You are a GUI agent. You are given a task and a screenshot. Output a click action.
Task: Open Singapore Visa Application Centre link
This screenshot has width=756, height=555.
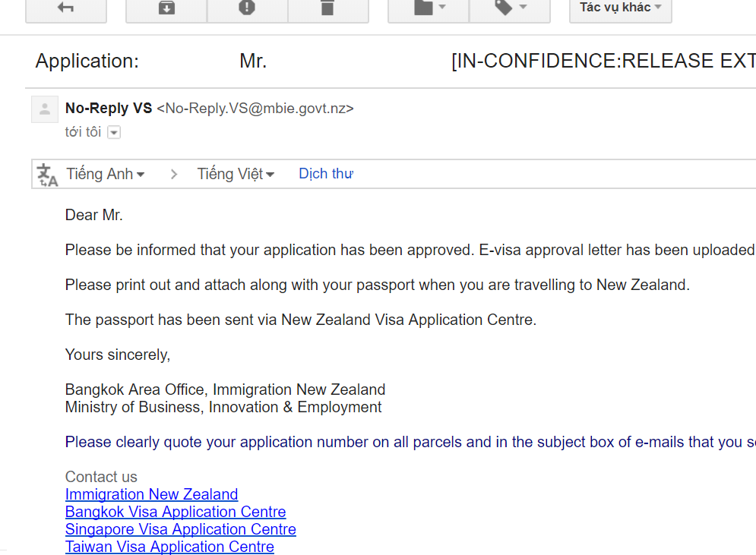[x=181, y=529]
